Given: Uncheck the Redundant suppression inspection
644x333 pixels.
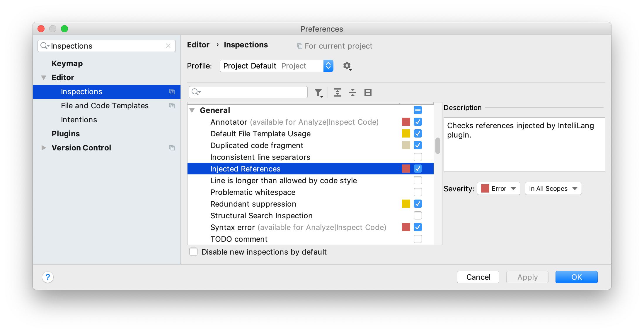Looking at the screenshot, I should (x=418, y=204).
